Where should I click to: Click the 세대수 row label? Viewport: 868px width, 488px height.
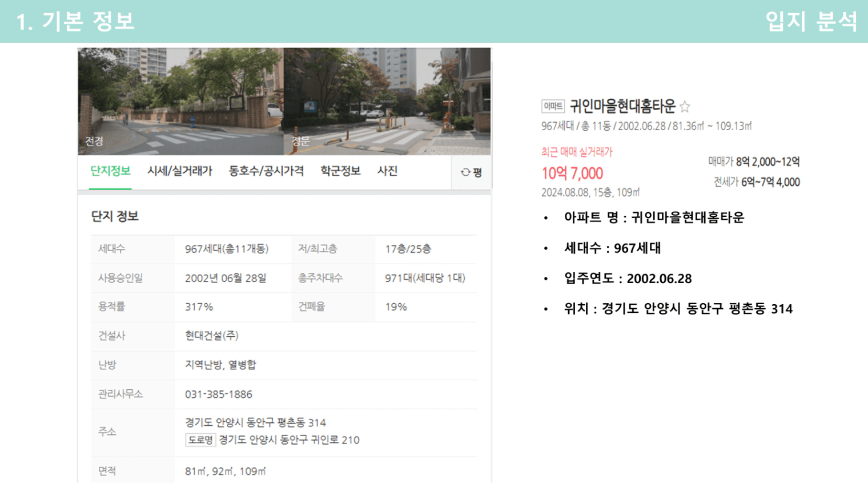point(111,249)
